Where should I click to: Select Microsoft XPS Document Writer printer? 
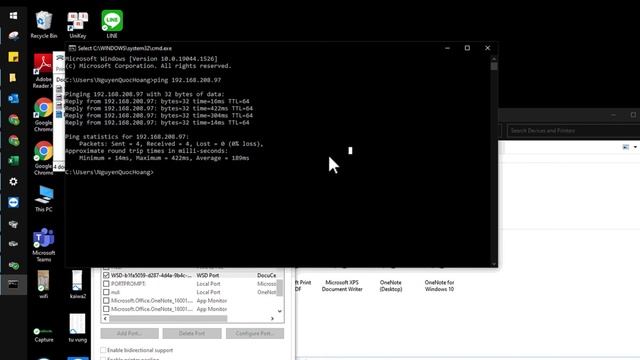tap(342, 285)
